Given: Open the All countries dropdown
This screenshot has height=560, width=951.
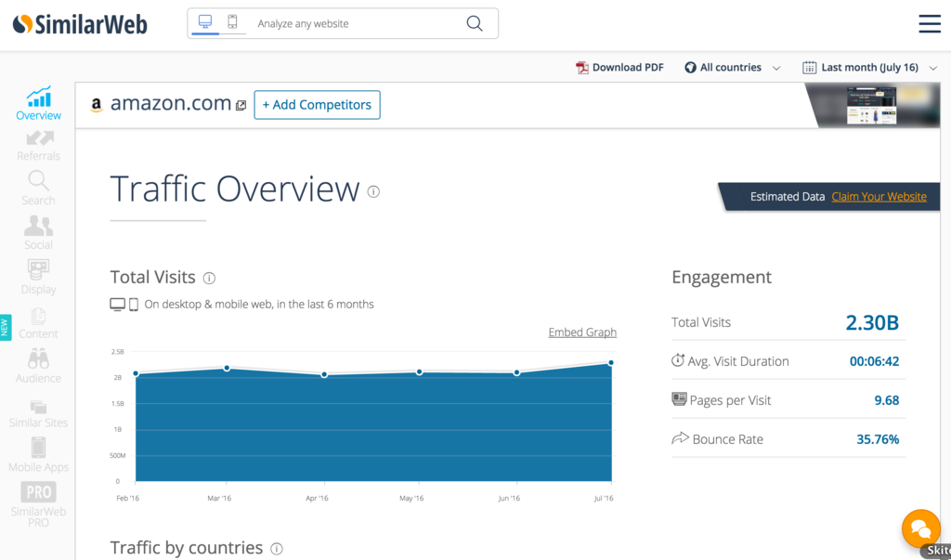Looking at the screenshot, I should point(732,68).
